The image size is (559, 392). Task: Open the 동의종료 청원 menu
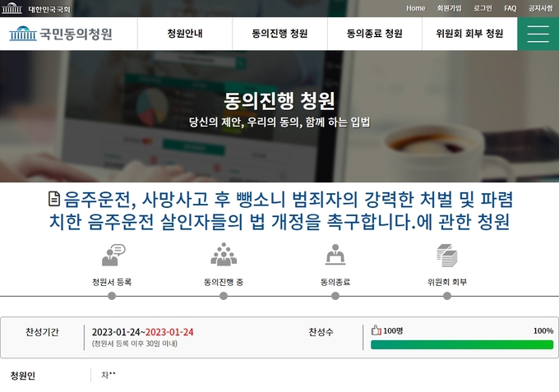point(374,34)
